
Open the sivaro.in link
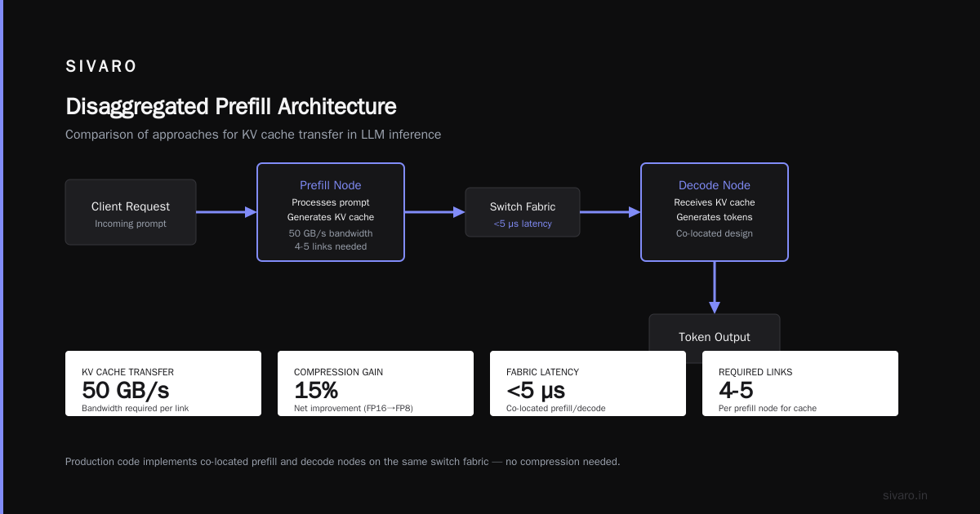pyautogui.click(x=906, y=495)
